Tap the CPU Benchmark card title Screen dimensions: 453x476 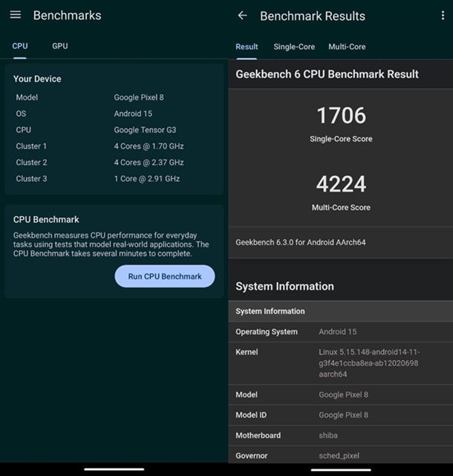pyautogui.click(x=46, y=220)
